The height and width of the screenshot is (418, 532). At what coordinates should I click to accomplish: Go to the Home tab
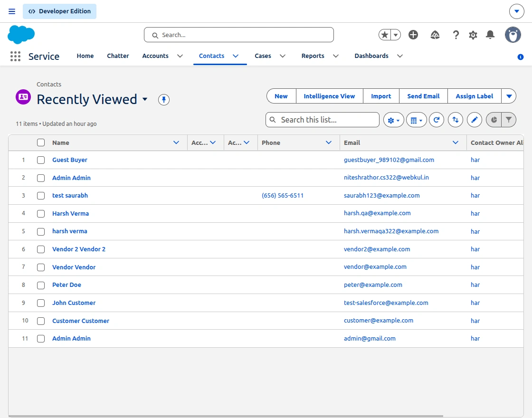(85, 56)
